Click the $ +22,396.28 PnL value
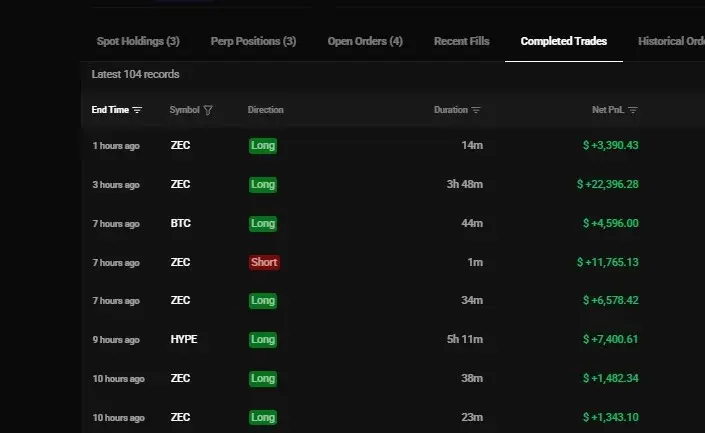The height and width of the screenshot is (433, 705). (607, 184)
